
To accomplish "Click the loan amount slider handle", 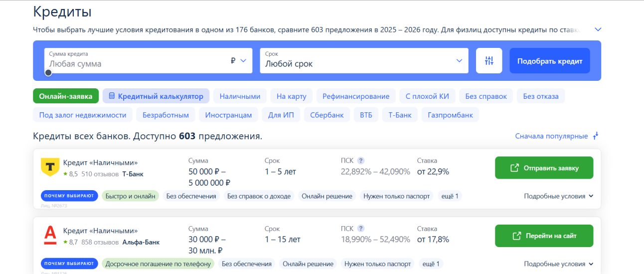I will [x=48, y=72].
